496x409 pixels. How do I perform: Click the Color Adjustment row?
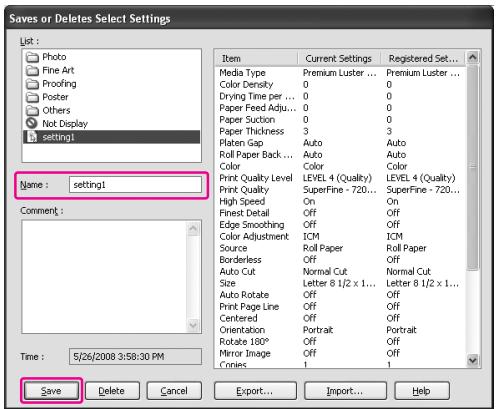coord(340,236)
